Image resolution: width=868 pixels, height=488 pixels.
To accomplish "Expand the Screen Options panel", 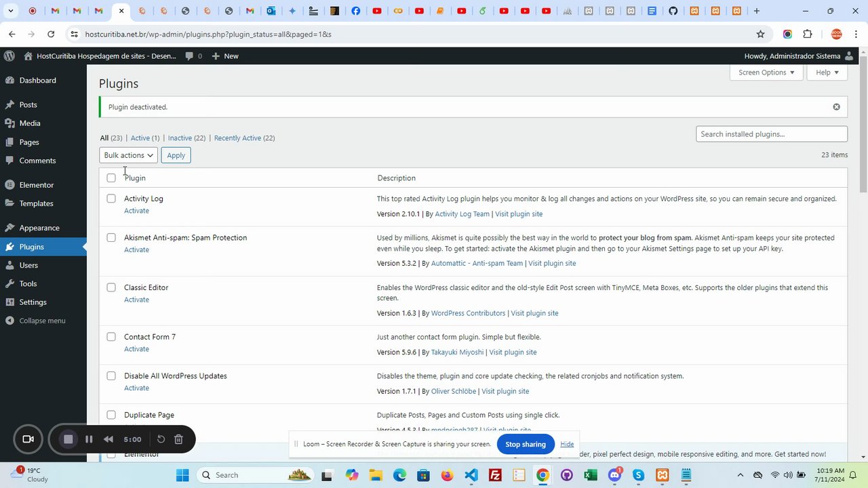I will pos(766,73).
